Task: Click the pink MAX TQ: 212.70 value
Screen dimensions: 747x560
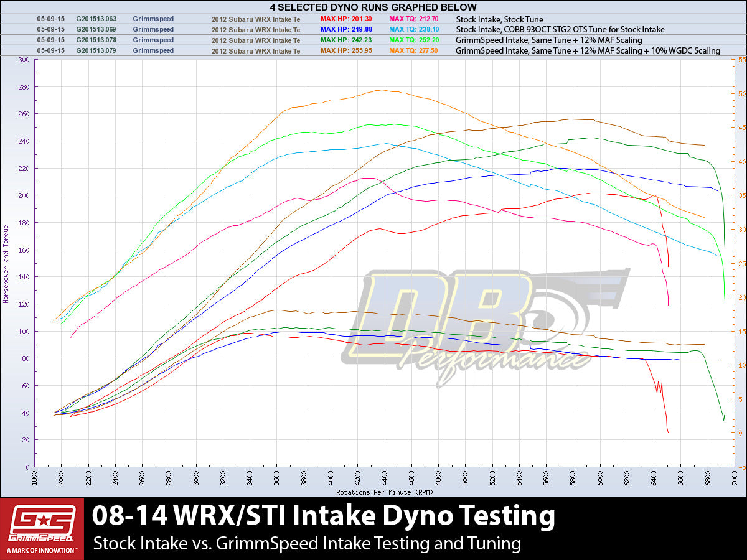Action: click(413, 19)
